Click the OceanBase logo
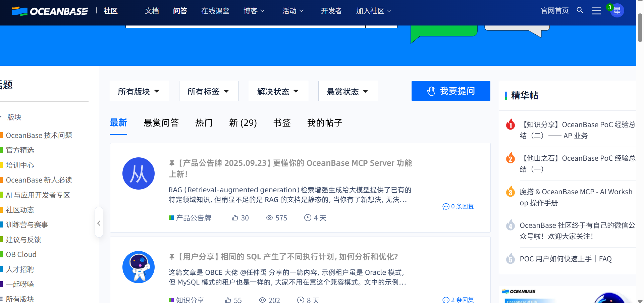 pos(50,11)
